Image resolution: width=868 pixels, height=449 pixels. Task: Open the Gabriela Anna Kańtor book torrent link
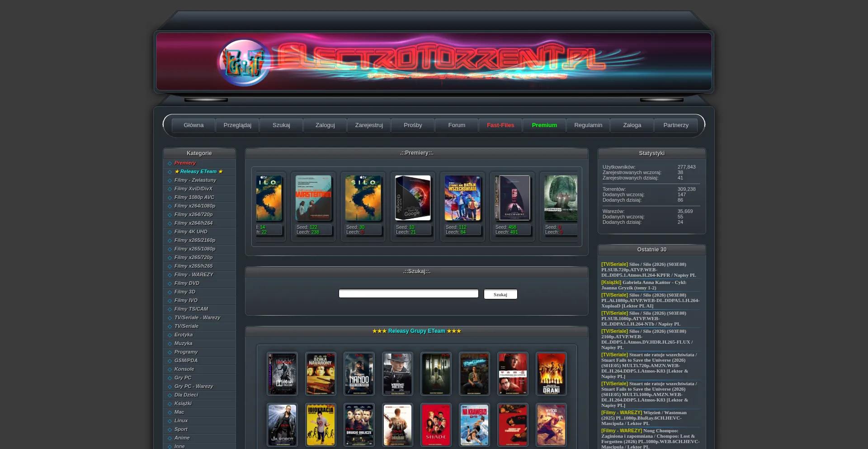(644, 285)
